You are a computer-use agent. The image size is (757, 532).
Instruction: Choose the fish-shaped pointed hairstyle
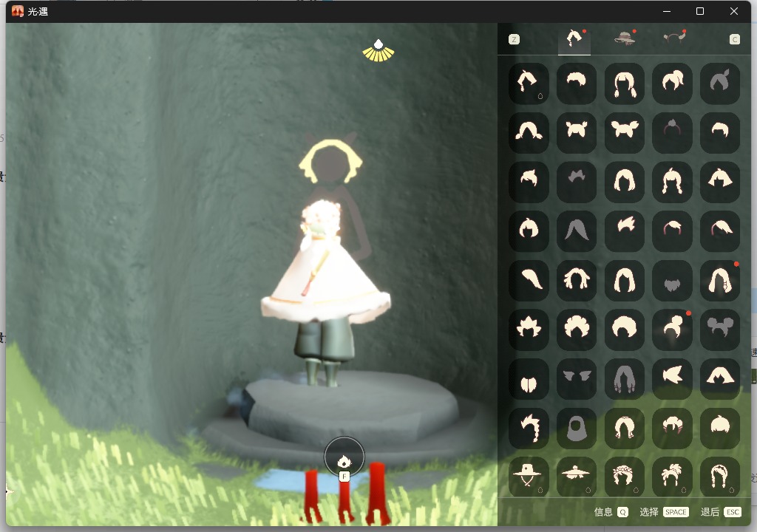click(x=672, y=378)
